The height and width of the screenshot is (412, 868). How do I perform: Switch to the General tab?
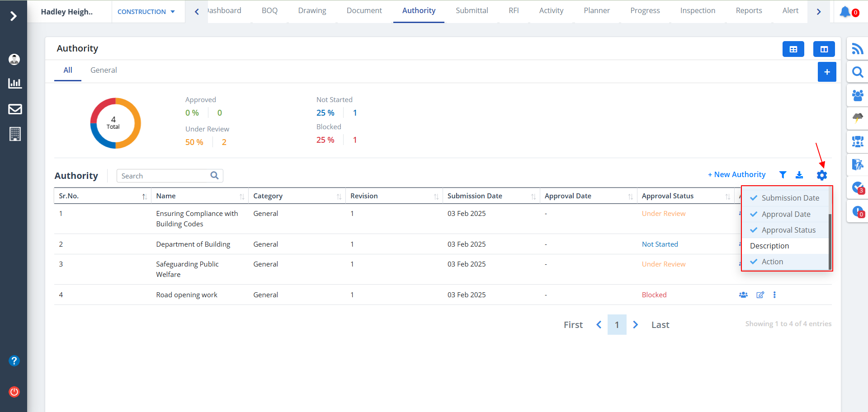(104, 70)
